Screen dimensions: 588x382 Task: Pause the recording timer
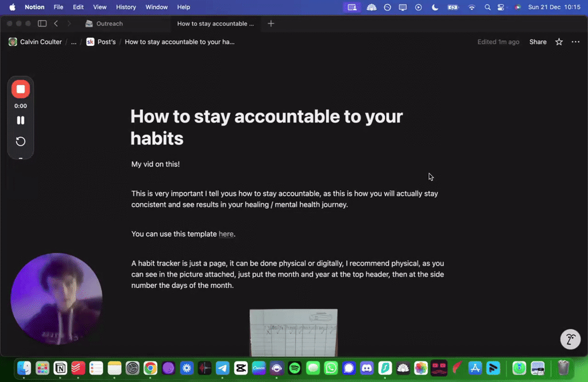[x=21, y=120]
